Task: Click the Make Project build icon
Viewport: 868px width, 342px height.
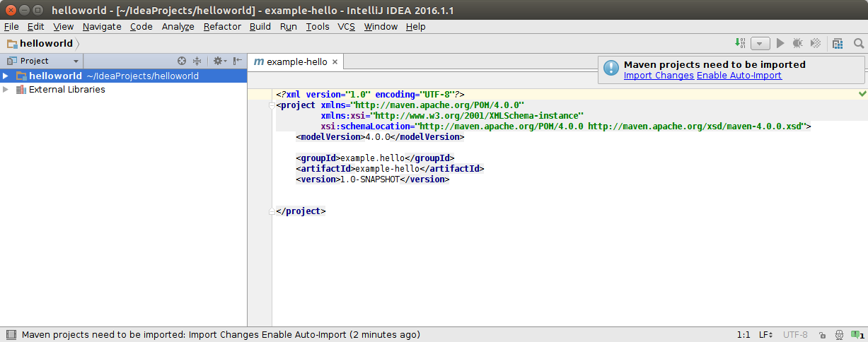Action: pos(740,43)
